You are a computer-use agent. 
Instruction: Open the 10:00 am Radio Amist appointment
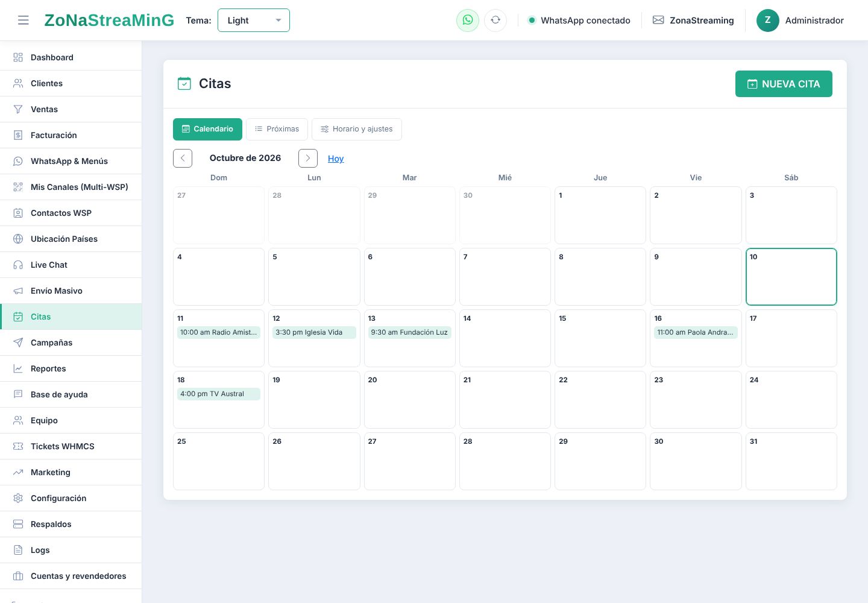[x=219, y=332]
